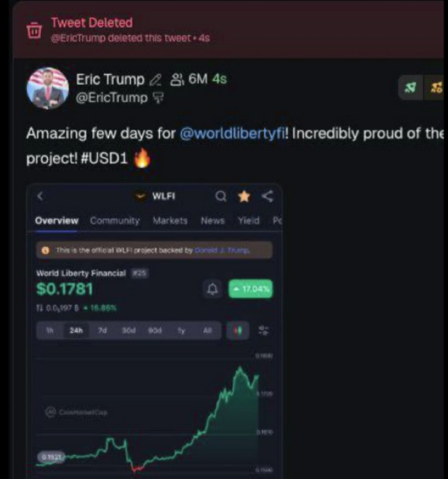Viewport: 448px width, 479px height.
Task: Open the chart settings sliders icon
Action: coord(263,330)
